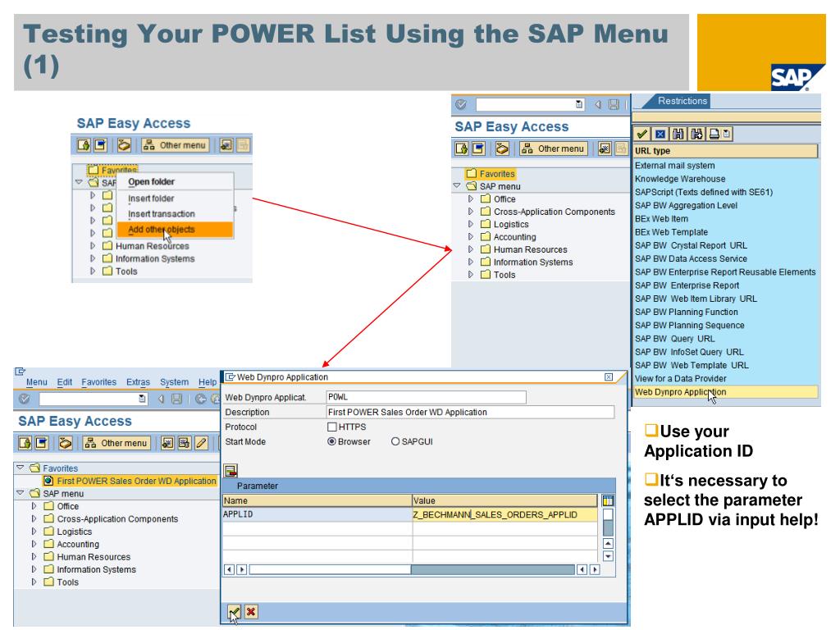Select the Restrictions tab
840x630 pixels.
[682, 101]
